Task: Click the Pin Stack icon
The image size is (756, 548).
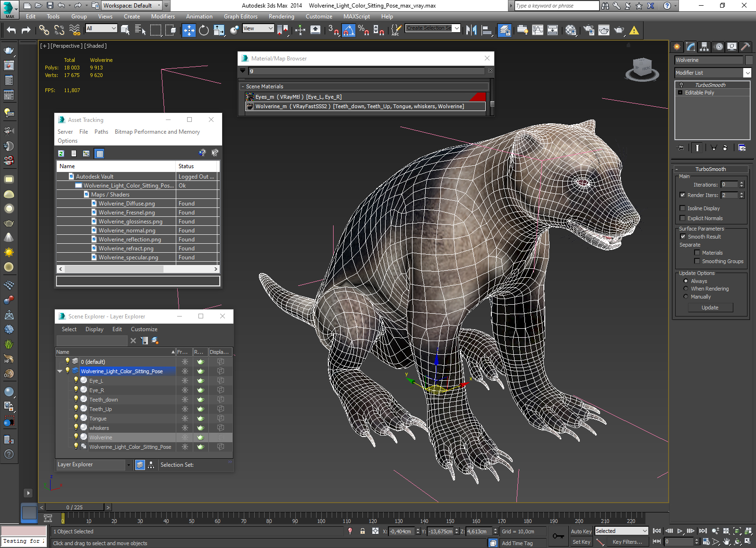Action: (680, 148)
